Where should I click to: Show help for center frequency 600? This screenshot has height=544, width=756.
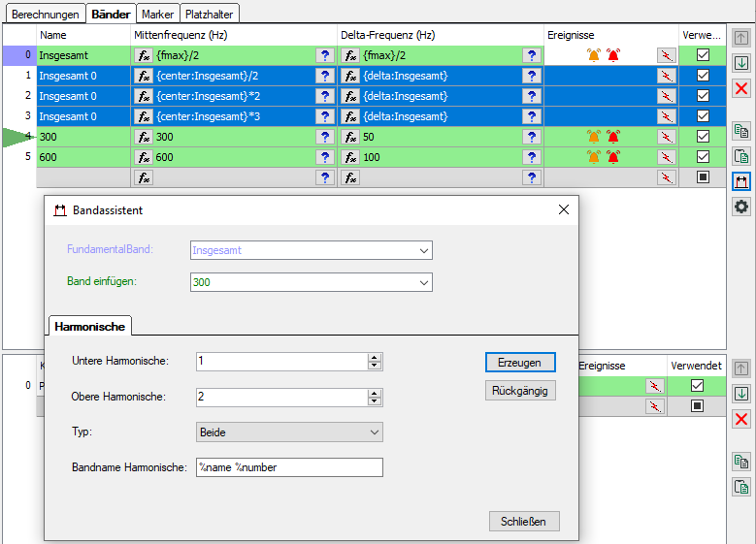coord(325,157)
